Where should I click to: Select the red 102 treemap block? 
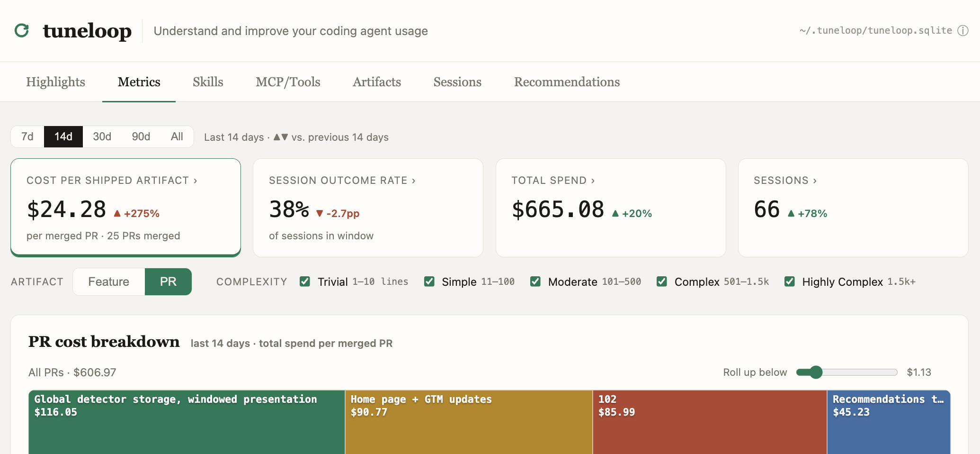710,422
